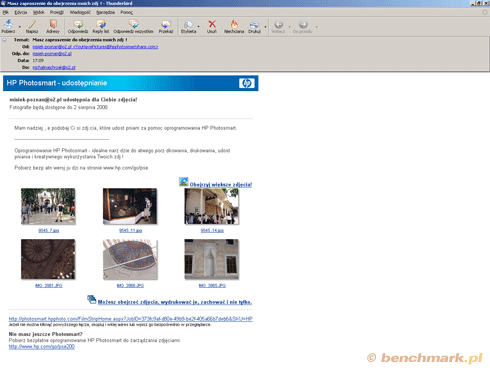This screenshot has width=490, height=370.
Task: Click the 'Nie masz jeszcze Photosmart?' heading
Action: (46, 334)
